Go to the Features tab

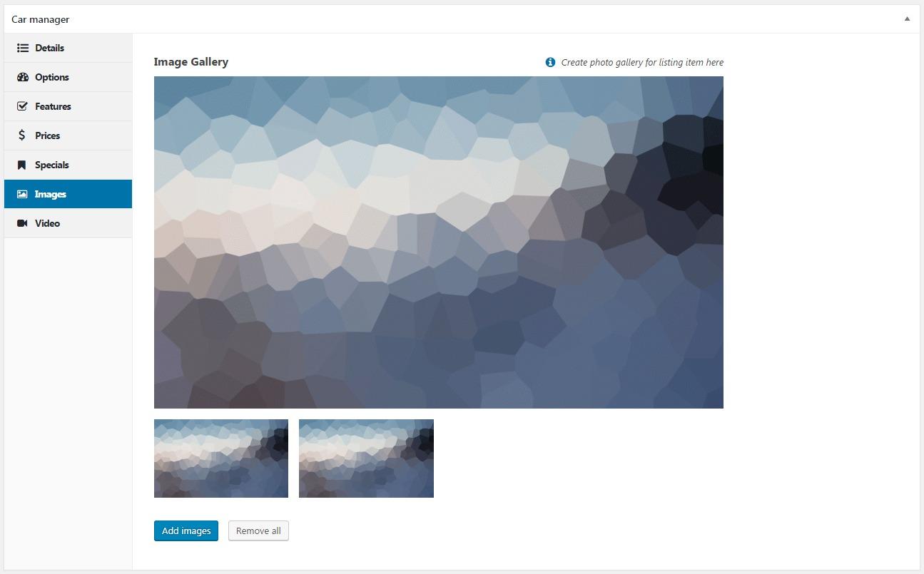68,106
